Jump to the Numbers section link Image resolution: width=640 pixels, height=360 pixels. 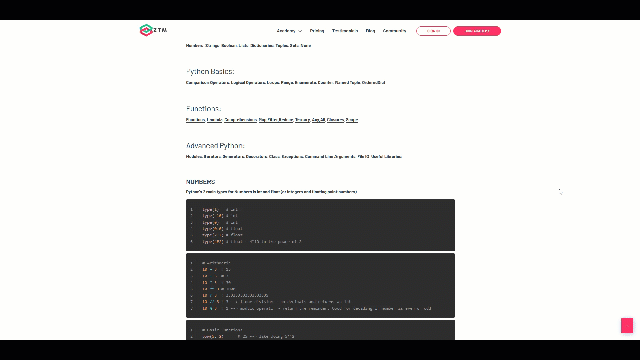[195, 46]
